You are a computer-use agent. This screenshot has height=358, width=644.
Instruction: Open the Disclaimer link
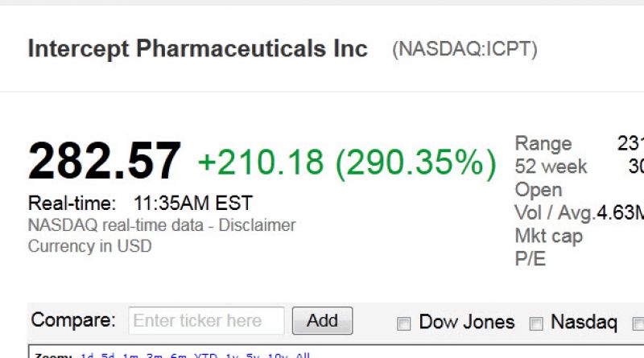pyautogui.click(x=257, y=225)
